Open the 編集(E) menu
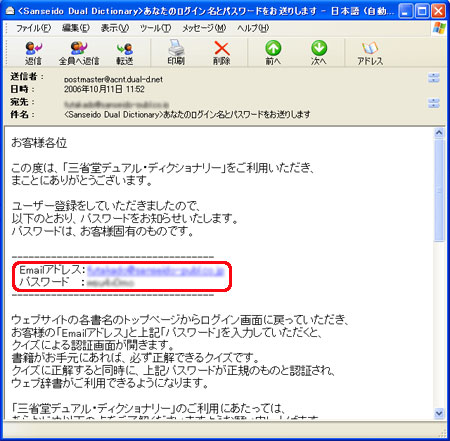This screenshot has width=450, height=441. (76, 28)
